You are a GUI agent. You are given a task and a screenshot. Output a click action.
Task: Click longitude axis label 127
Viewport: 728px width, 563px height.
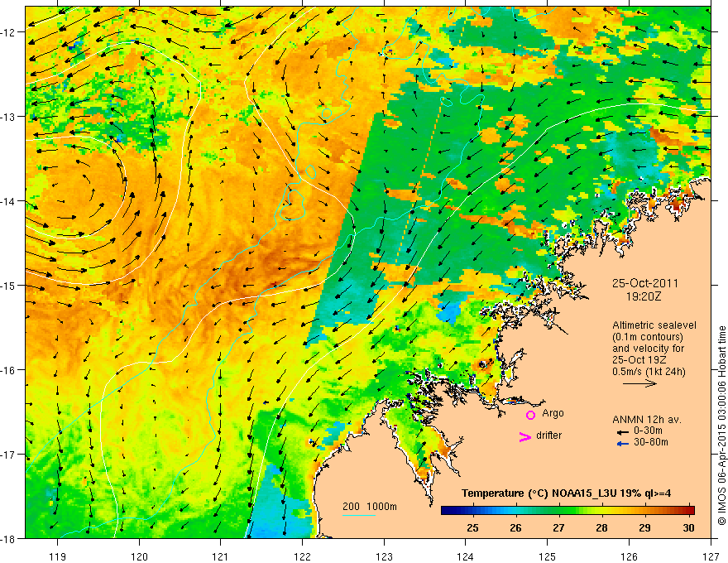711,556
